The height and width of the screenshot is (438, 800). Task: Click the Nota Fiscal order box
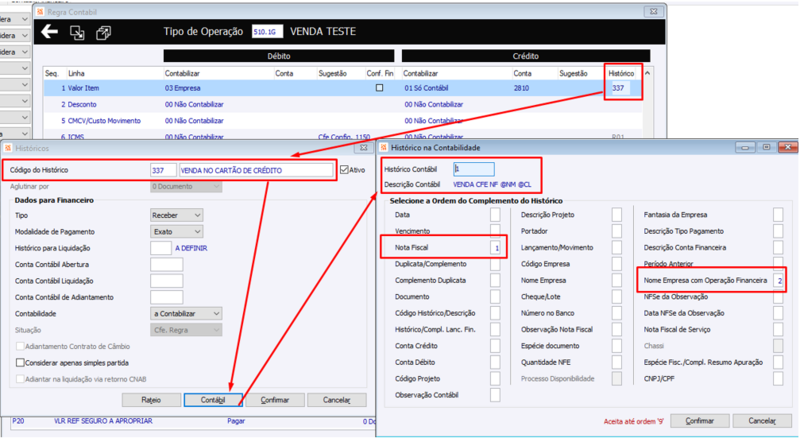click(495, 248)
